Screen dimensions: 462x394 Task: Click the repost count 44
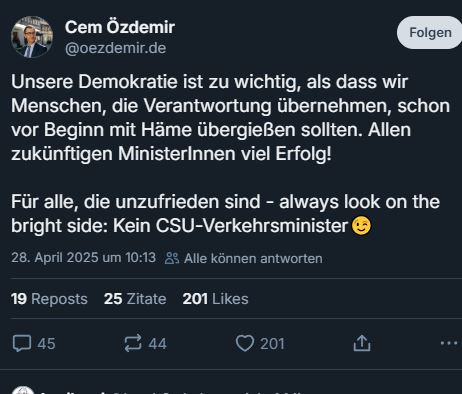coord(157,344)
